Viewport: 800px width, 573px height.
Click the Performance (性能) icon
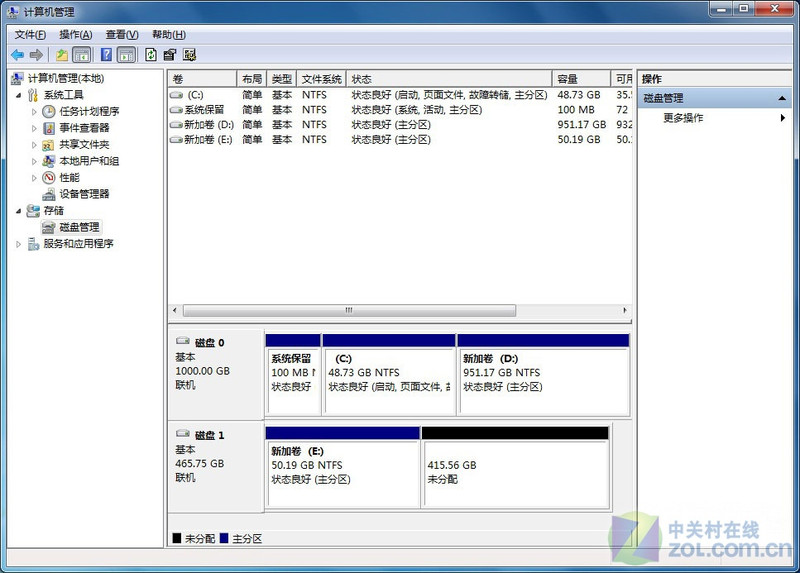(48, 178)
